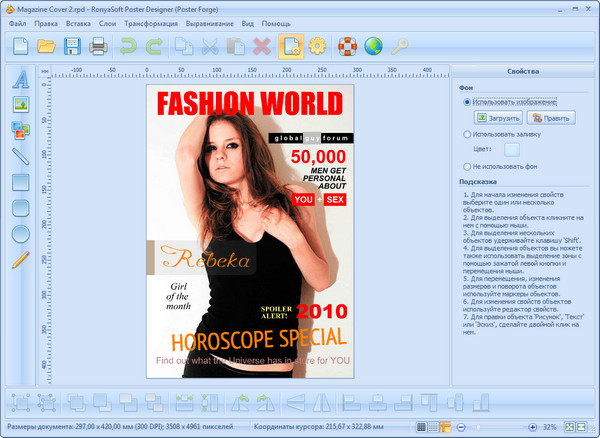
Task: Select the Text tool in left toolbar
Action: coord(20,78)
